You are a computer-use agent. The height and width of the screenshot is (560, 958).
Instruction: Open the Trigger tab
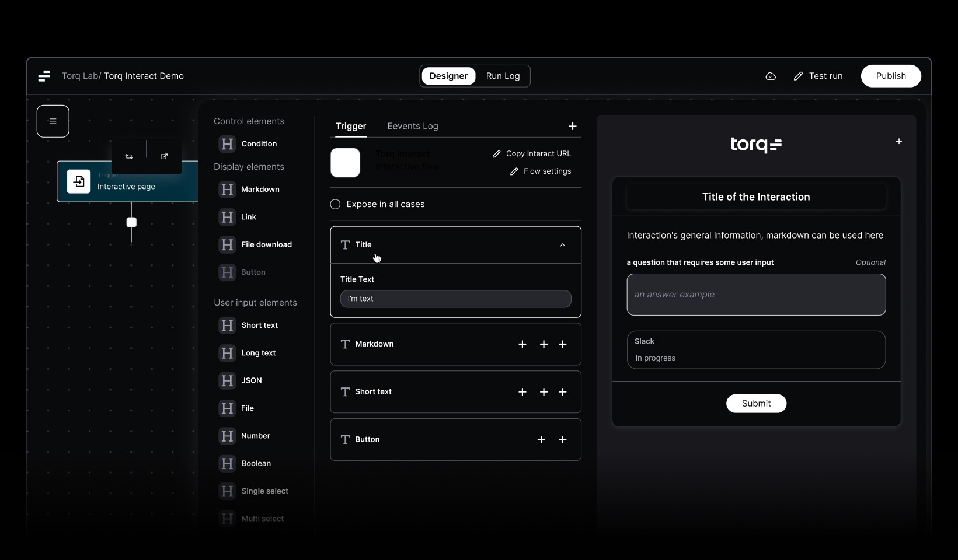(351, 126)
